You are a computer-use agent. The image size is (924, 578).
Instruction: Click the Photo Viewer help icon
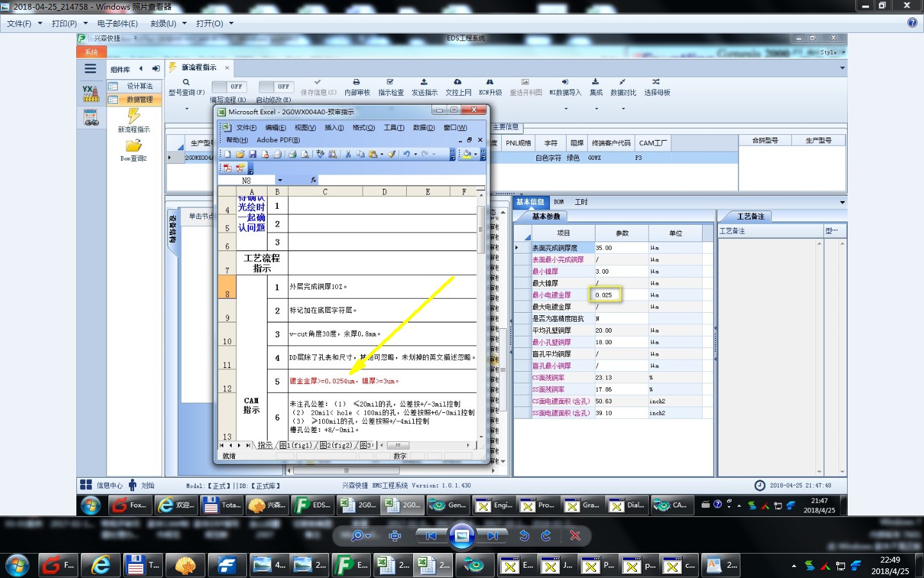912,22
